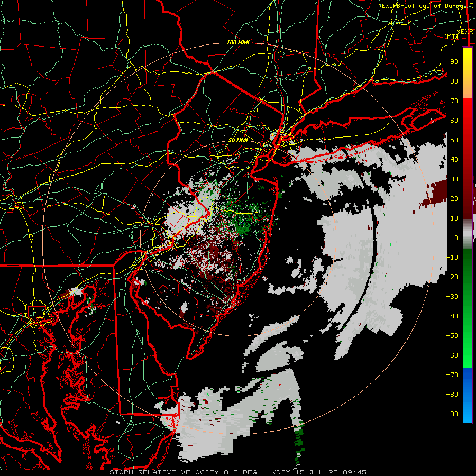Click the 50 value on the velocity scale
The height and width of the screenshot is (476, 476).
click(x=454, y=140)
